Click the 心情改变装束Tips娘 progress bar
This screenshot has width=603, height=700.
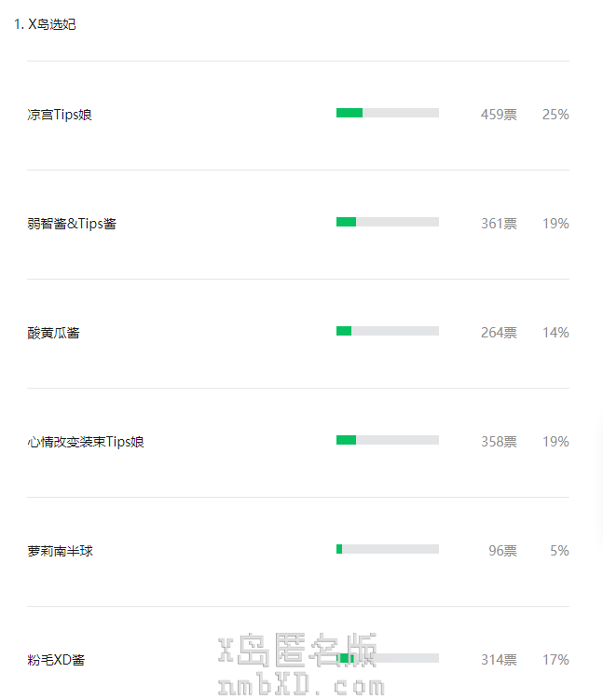click(x=387, y=440)
